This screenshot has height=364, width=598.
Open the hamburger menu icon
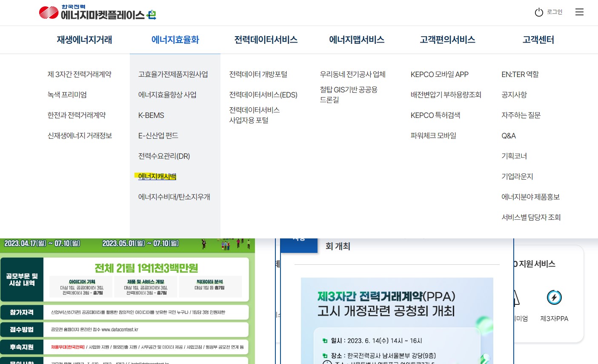coord(579,12)
